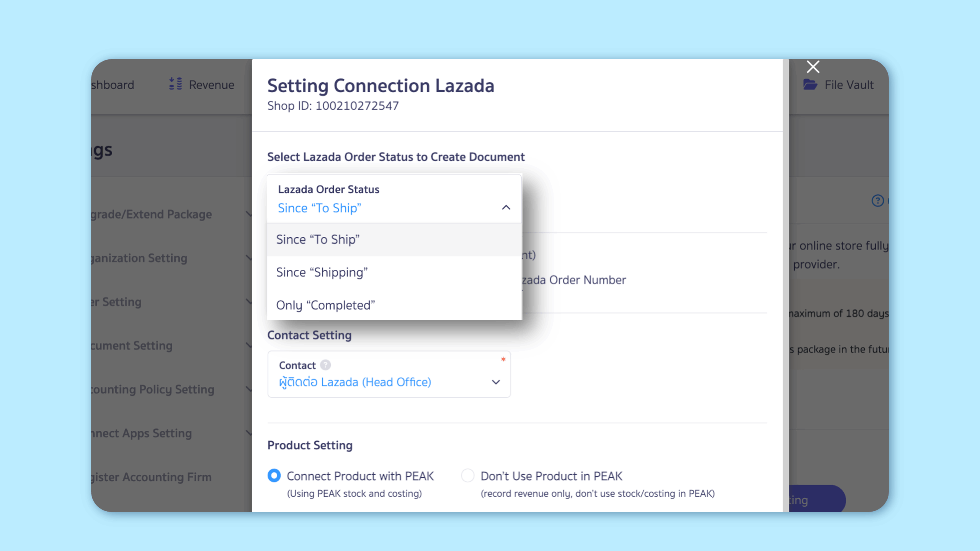This screenshot has width=980, height=551.
Task: Open the File Vault folder icon
Action: pyautogui.click(x=810, y=85)
